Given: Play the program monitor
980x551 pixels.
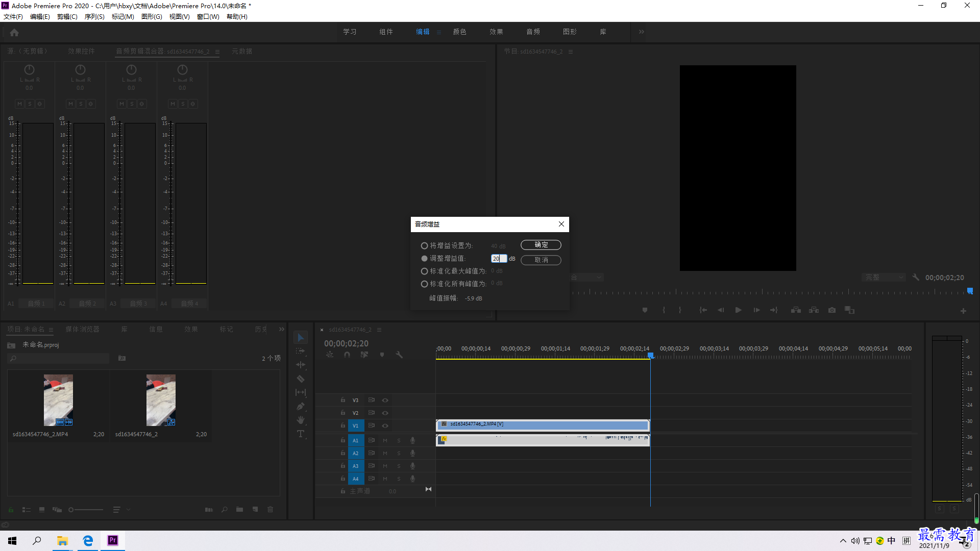Looking at the screenshot, I should pos(738,310).
